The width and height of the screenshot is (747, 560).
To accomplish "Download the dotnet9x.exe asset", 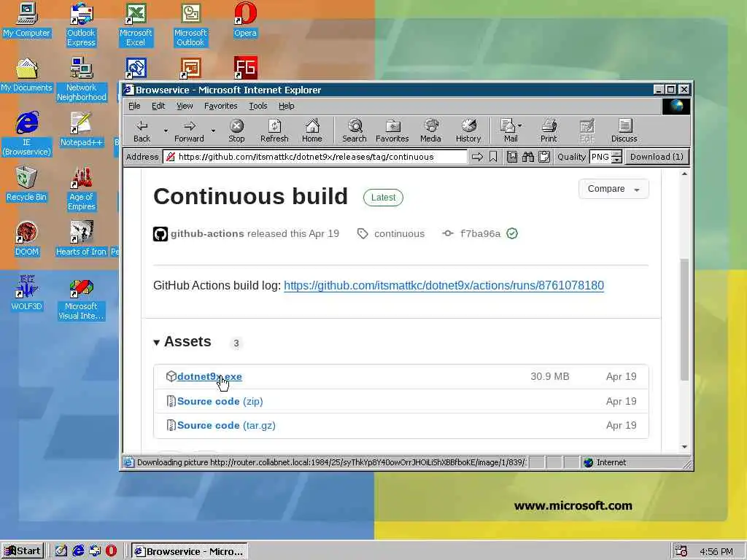I will point(209,377).
